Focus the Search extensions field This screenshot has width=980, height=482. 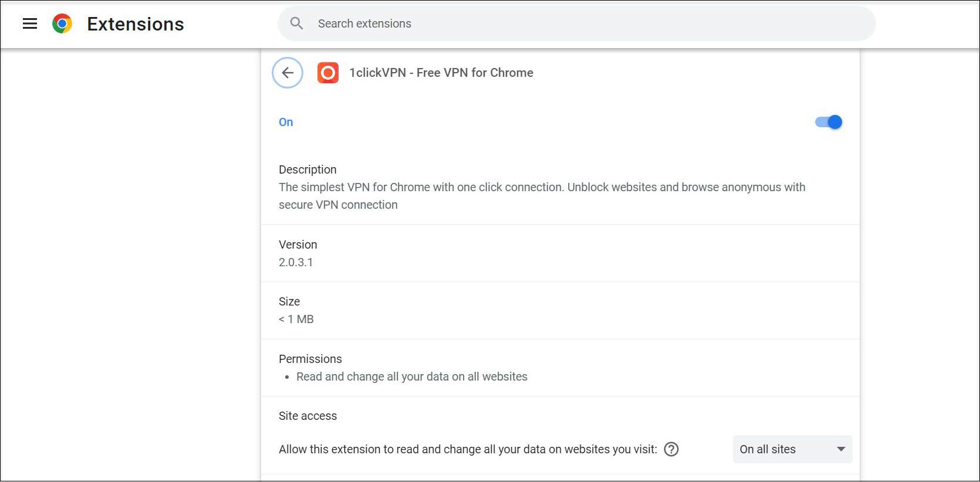pos(577,23)
